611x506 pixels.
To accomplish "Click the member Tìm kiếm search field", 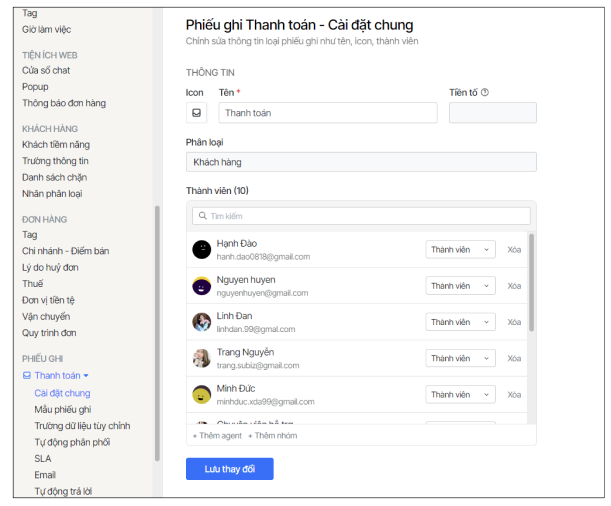I will pos(361,216).
